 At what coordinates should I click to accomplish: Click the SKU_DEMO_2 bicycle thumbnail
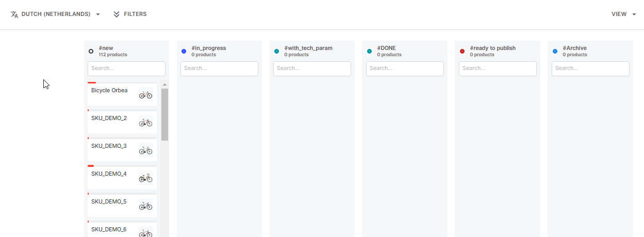click(x=146, y=123)
